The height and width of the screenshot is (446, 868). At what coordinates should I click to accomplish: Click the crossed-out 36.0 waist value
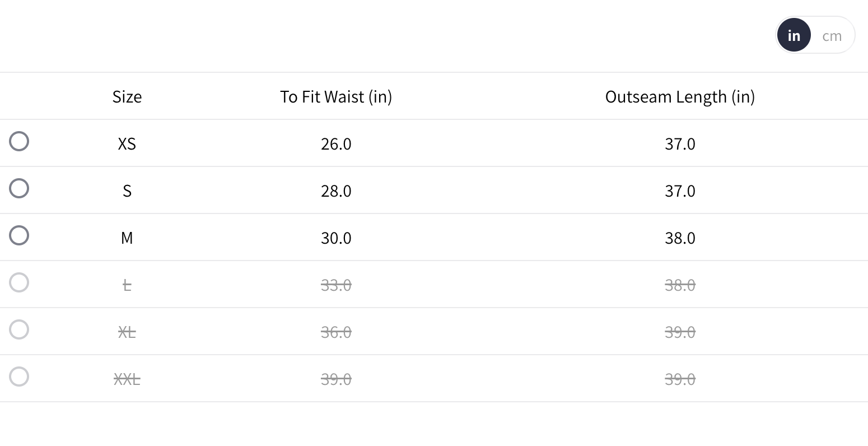point(336,332)
